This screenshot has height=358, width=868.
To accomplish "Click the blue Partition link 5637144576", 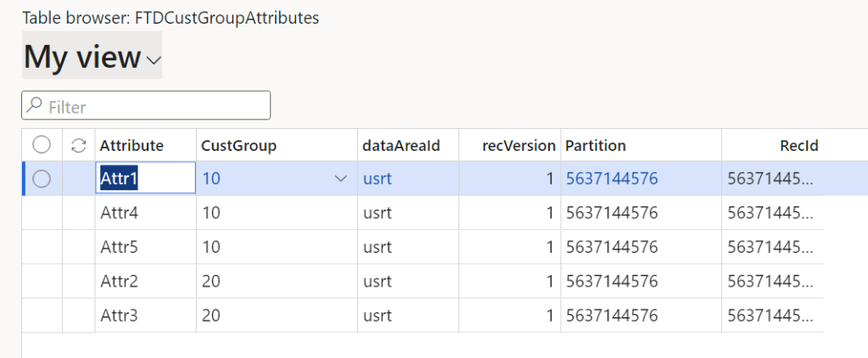I will point(612,179).
